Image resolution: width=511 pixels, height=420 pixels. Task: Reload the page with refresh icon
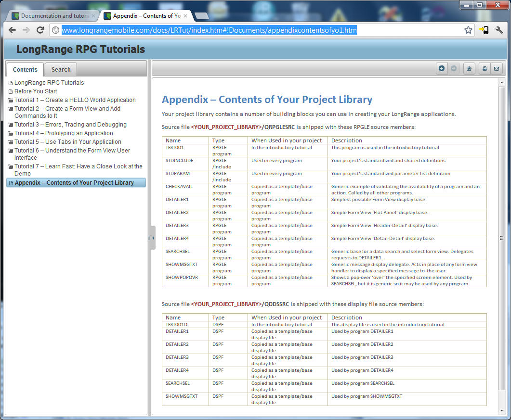[40, 30]
